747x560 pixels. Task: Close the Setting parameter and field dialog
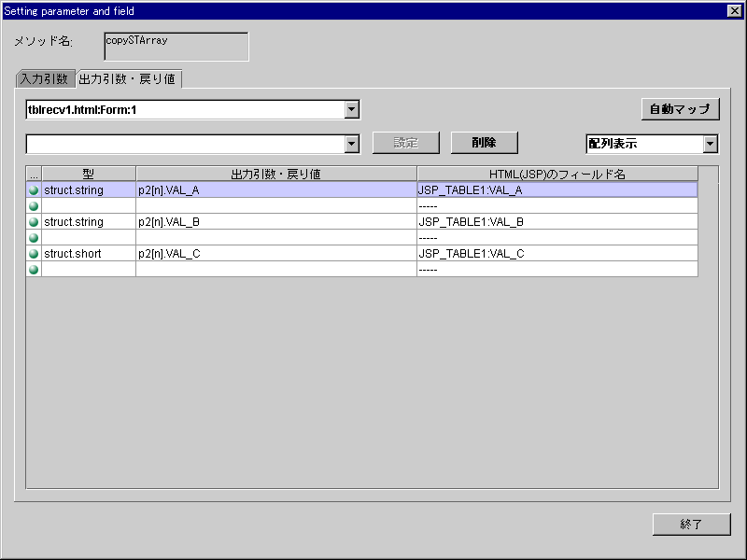pos(734,11)
